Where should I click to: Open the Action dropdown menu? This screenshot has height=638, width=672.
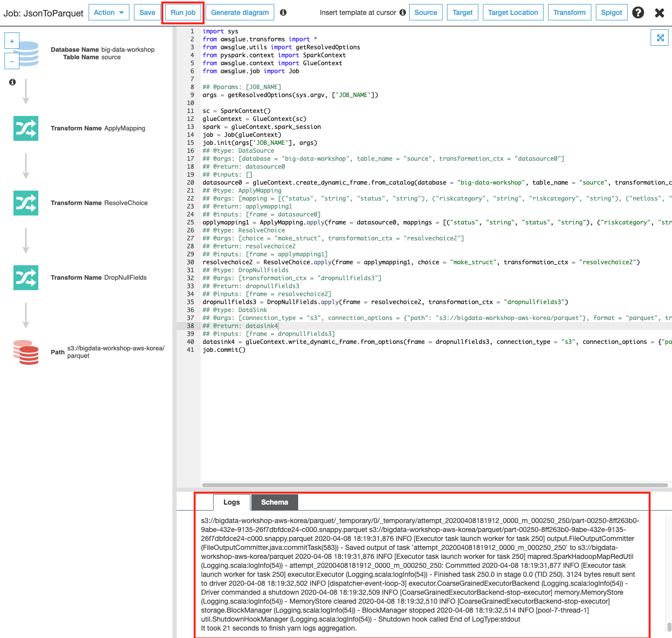(109, 12)
